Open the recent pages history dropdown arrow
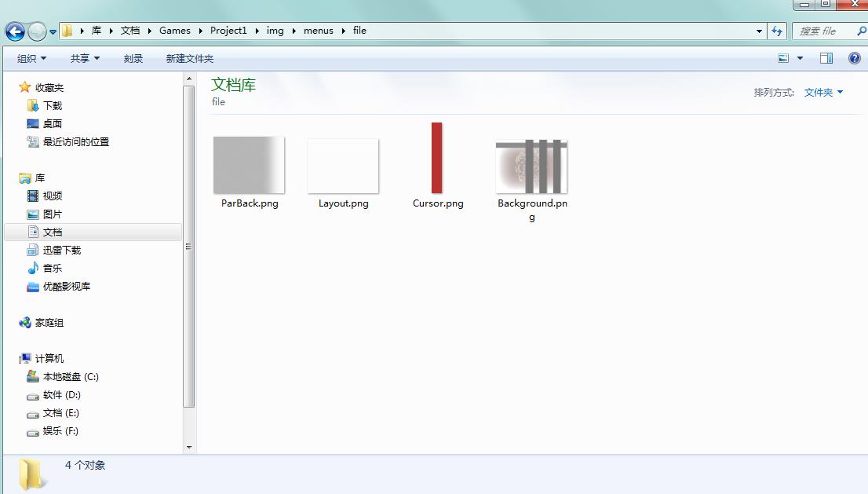 pyautogui.click(x=53, y=32)
